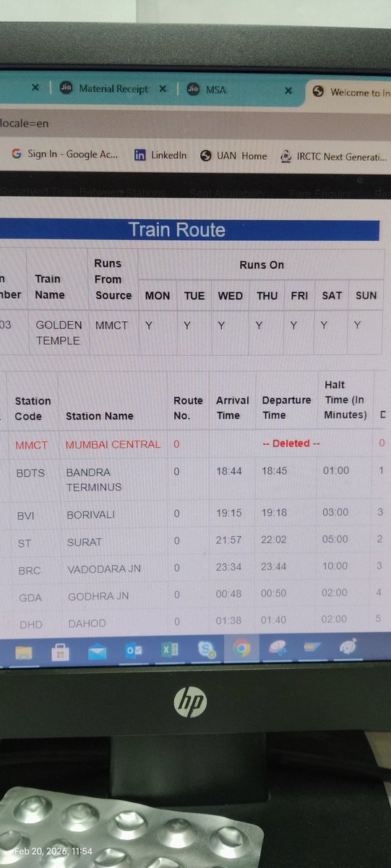Open the Fare Enquiry menu item
This screenshot has height=868, width=391.
(x=320, y=194)
